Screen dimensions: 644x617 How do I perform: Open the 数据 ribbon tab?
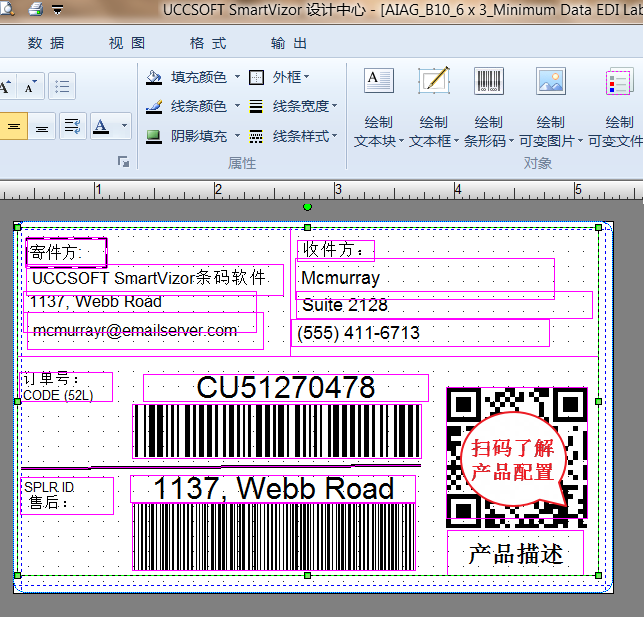click(x=46, y=43)
